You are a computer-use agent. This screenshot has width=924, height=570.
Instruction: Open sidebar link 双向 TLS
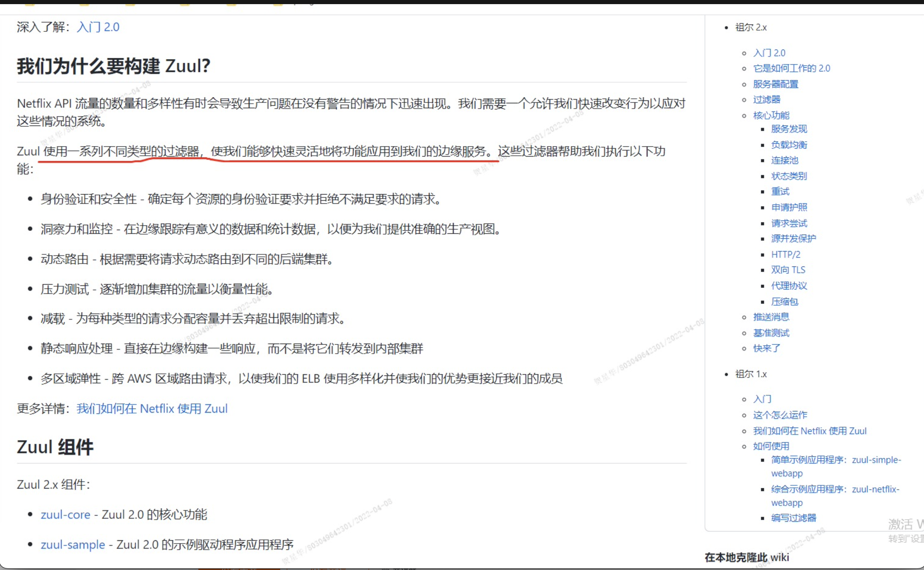[x=788, y=270]
